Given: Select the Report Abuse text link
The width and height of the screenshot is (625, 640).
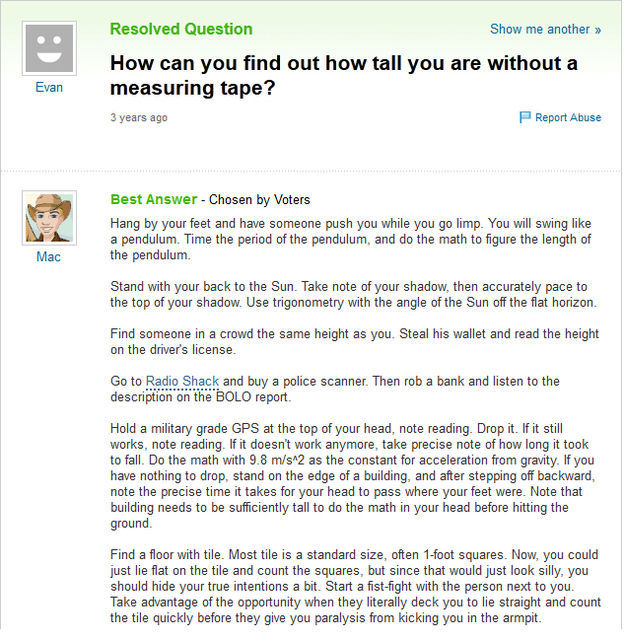Looking at the screenshot, I should click(x=568, y=118).
